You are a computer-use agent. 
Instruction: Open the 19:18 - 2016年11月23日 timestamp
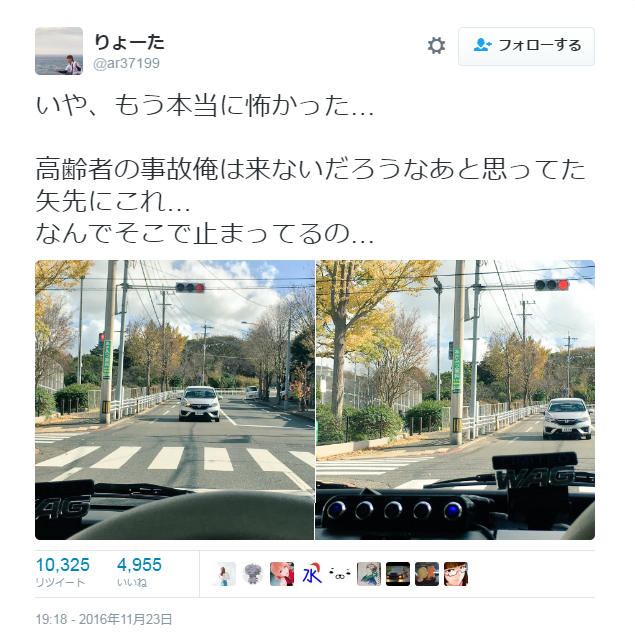(104, 620)
